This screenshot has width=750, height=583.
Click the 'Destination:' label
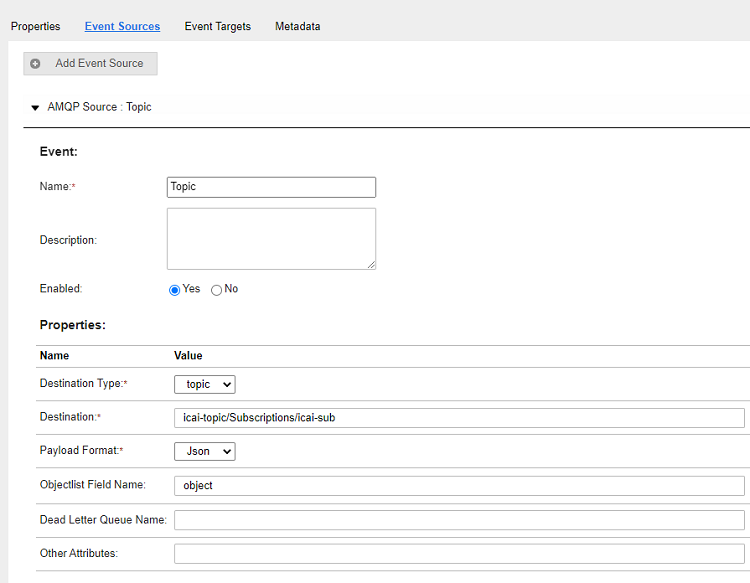click(x=70, y=417)
